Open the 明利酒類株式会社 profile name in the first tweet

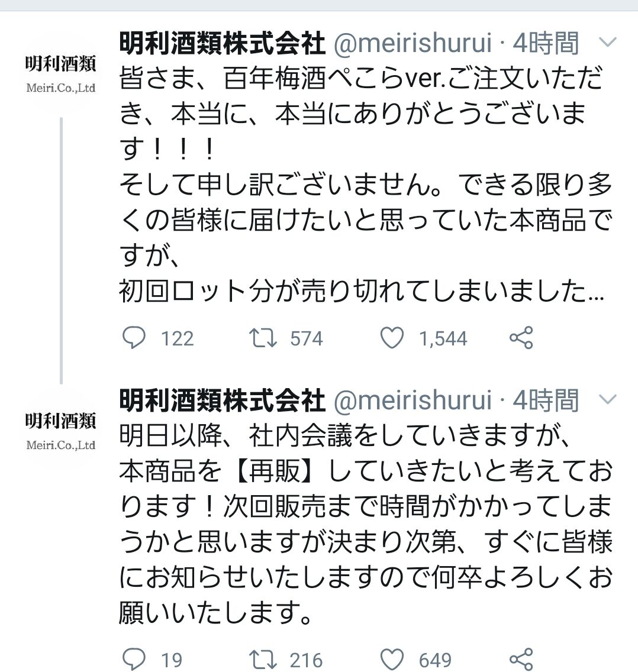(223, 43)
